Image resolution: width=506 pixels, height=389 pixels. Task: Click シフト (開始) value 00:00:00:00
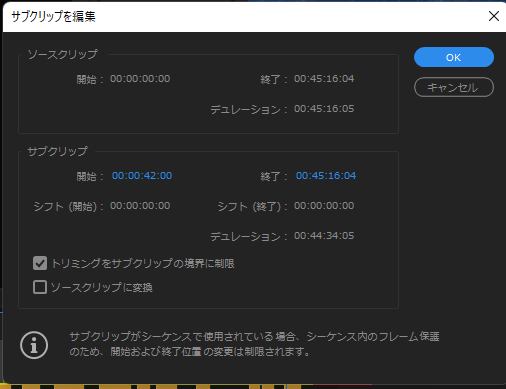(140, 206)
